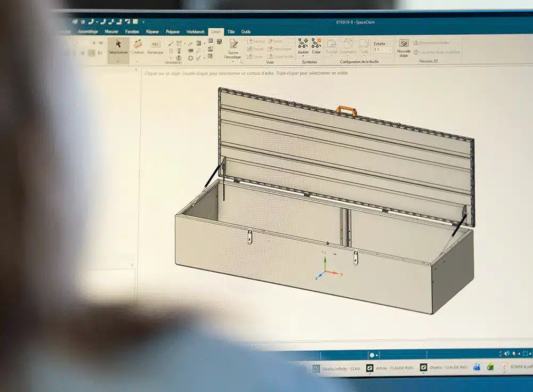Open the Orientation sheet dropdown
The image size is (533, 392).
click(348, 47)
